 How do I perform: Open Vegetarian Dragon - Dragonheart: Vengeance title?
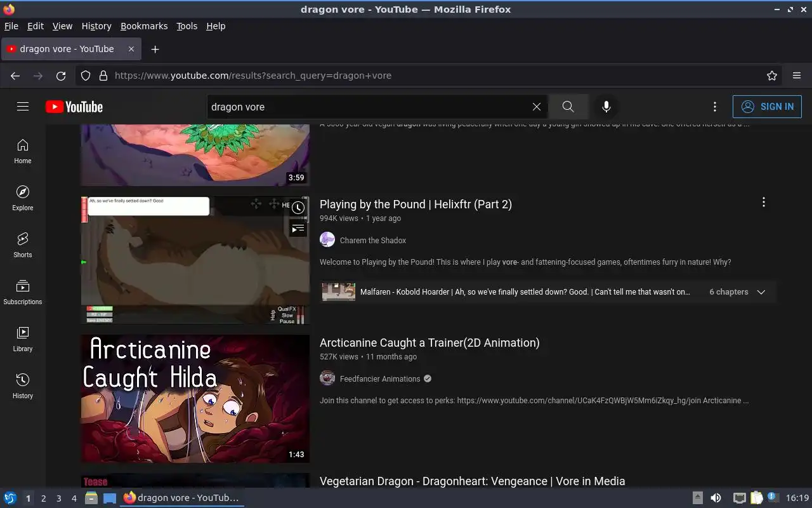[x=473, y=481]
